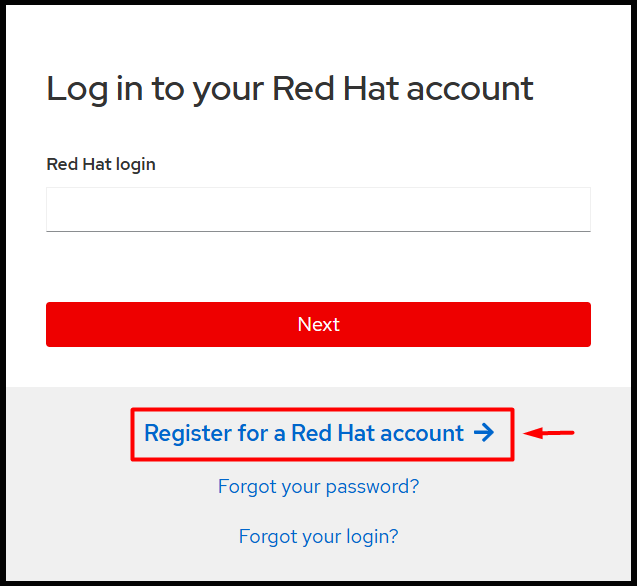Click the red arrow next to highlighted box
This screenshot has width=637, height=586.
[550, 433]
